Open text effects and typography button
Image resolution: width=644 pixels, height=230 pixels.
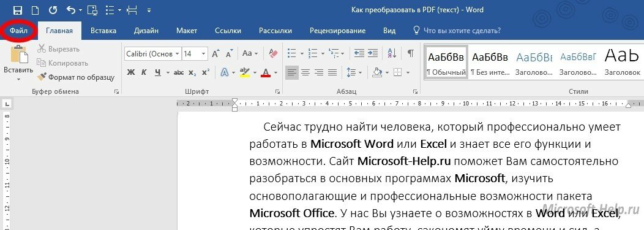225,72
